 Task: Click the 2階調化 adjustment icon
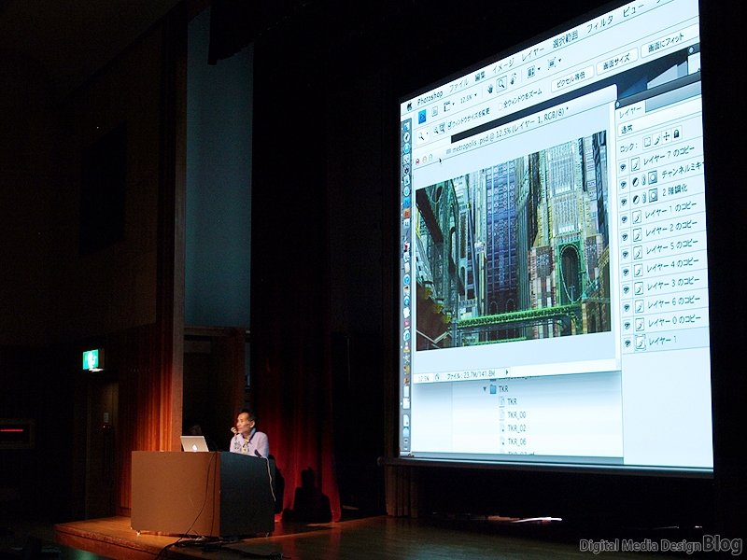pyautogui.click(x=636, y=200)
